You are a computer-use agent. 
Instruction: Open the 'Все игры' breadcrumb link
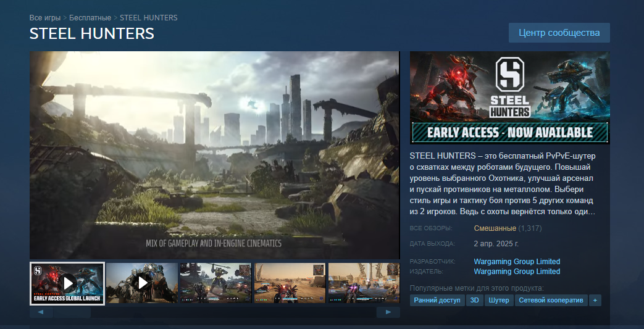(x=45, y=18)
